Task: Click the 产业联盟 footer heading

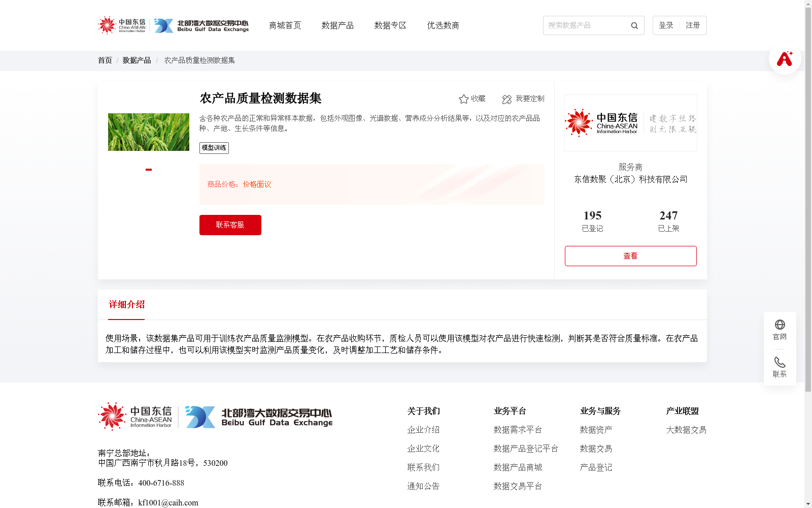Action: click(x=683, y=411)
